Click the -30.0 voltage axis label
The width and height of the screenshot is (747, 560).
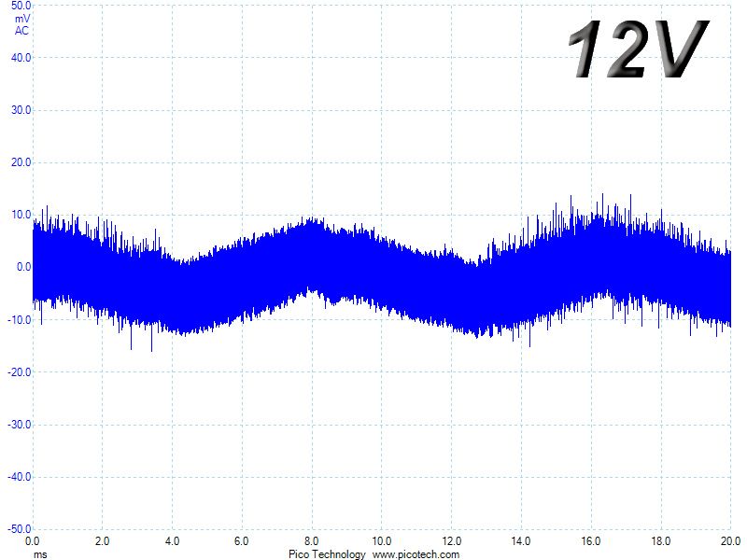20,425
